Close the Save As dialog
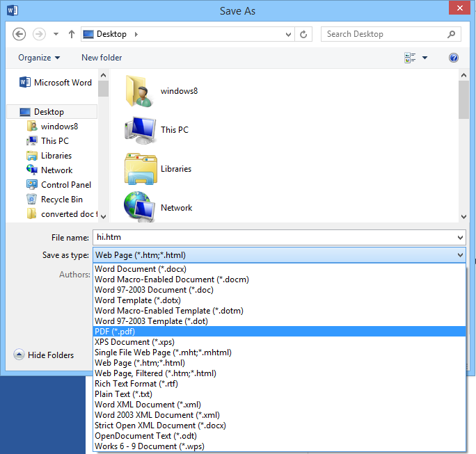Screen dimensions: 476x454 point(459,8)
